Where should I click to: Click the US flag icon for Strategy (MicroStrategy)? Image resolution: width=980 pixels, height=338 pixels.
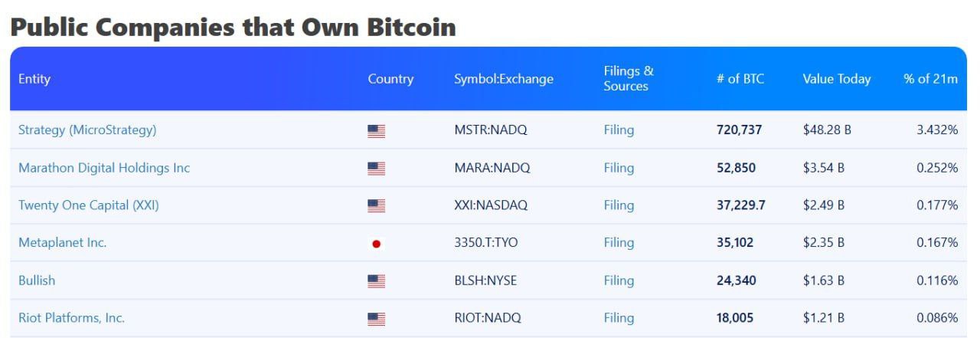[376, 131]
